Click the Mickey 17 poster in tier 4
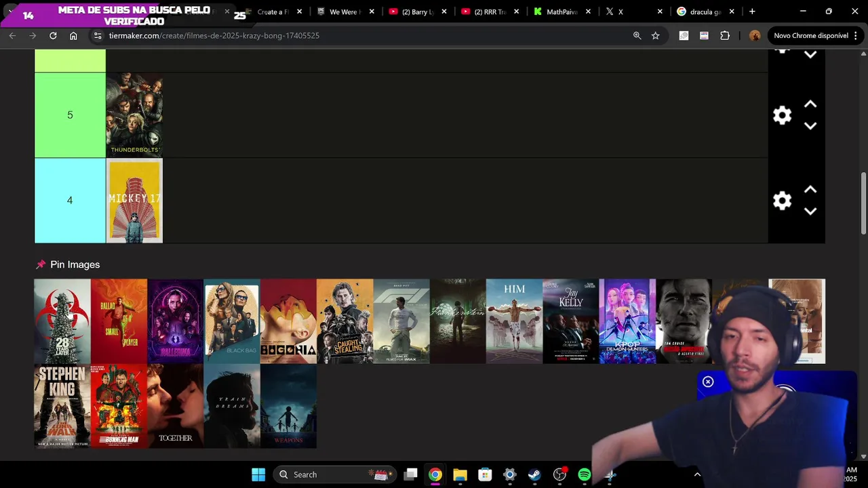Viewport: 868px width, 488px height. pyautogui.click(x=134, y=201)
